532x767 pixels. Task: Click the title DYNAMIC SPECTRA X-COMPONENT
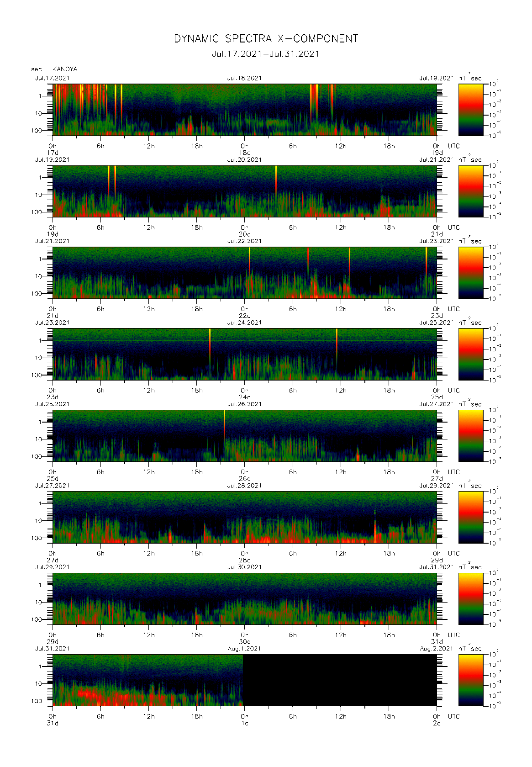266,39
